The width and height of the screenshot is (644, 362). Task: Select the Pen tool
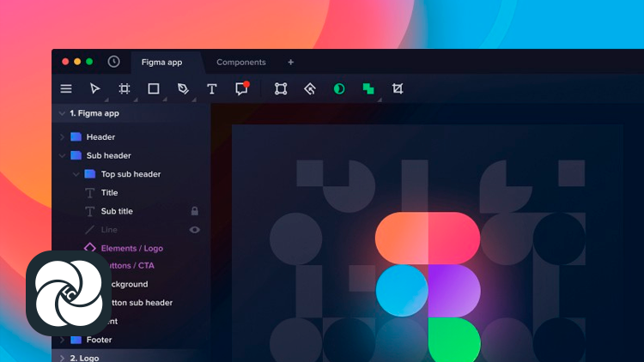point(183,88)
